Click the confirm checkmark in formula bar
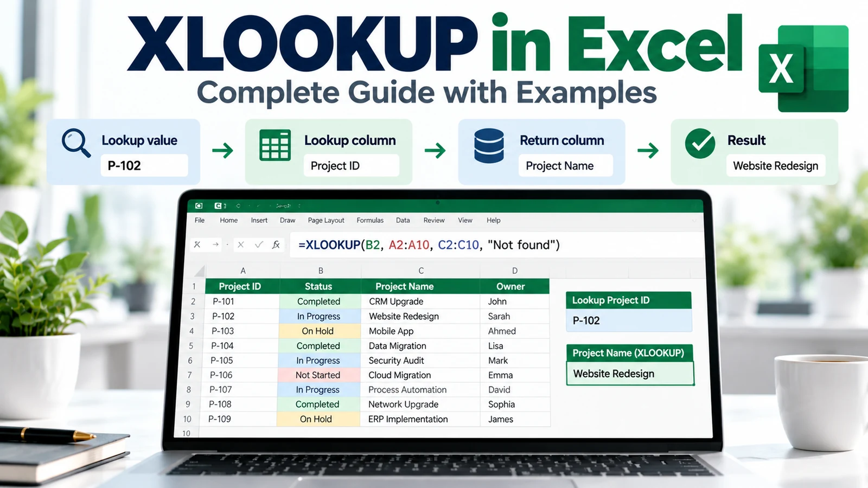The image size is (868, 488). click(259, 245)
